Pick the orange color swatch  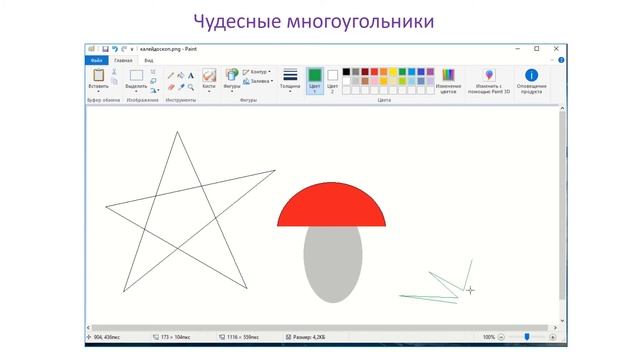pos(384,72)
